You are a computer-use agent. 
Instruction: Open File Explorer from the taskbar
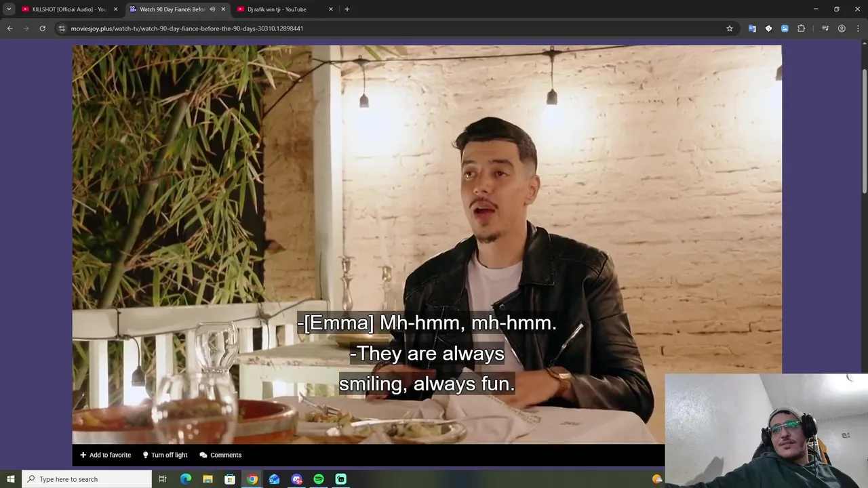tap(208, 479)
